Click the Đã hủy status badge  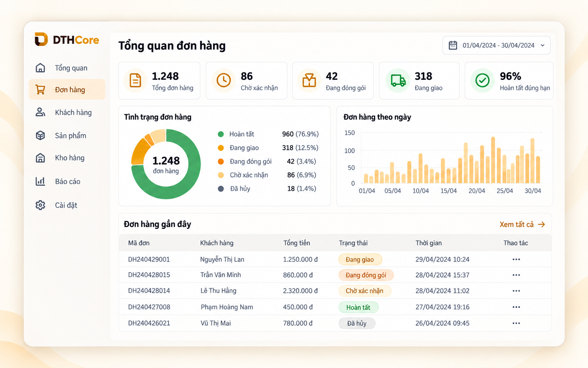(x=357, y=323)
